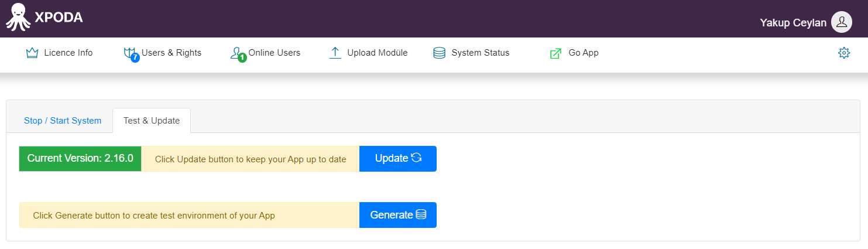The image size is (868, 249).
Task: Click the Go App external link icon
Action: coord(555,53)
